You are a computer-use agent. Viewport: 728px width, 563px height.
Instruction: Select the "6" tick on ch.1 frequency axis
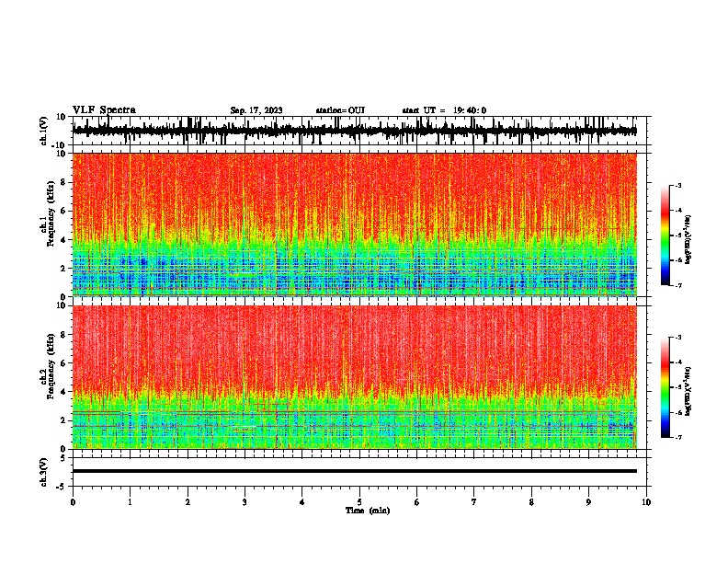click(63, 211)
